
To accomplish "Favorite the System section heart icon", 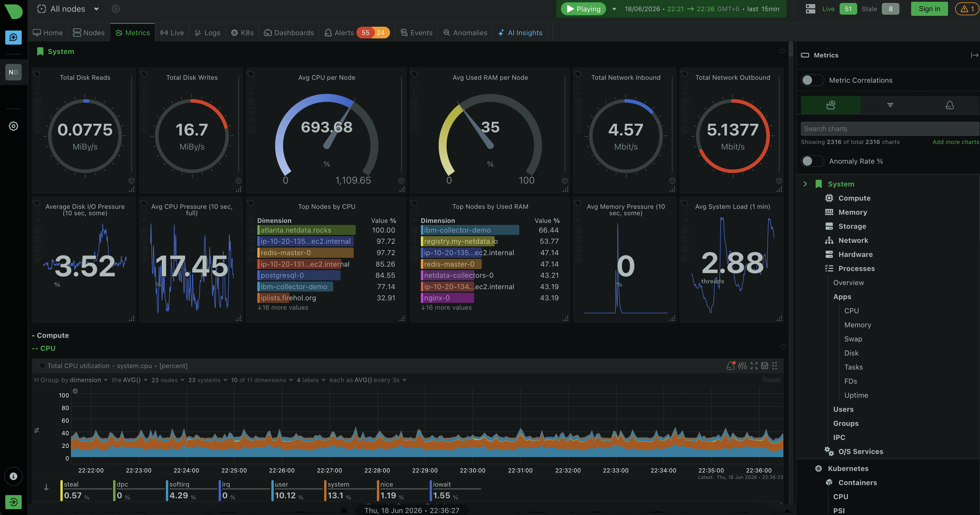I will [782, 51].
